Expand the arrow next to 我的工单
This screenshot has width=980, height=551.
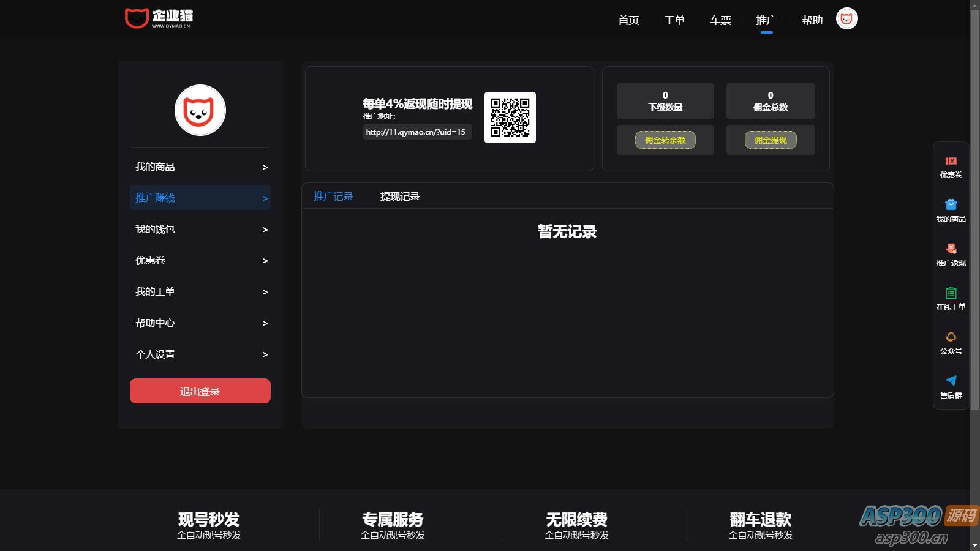coord(265,292)
